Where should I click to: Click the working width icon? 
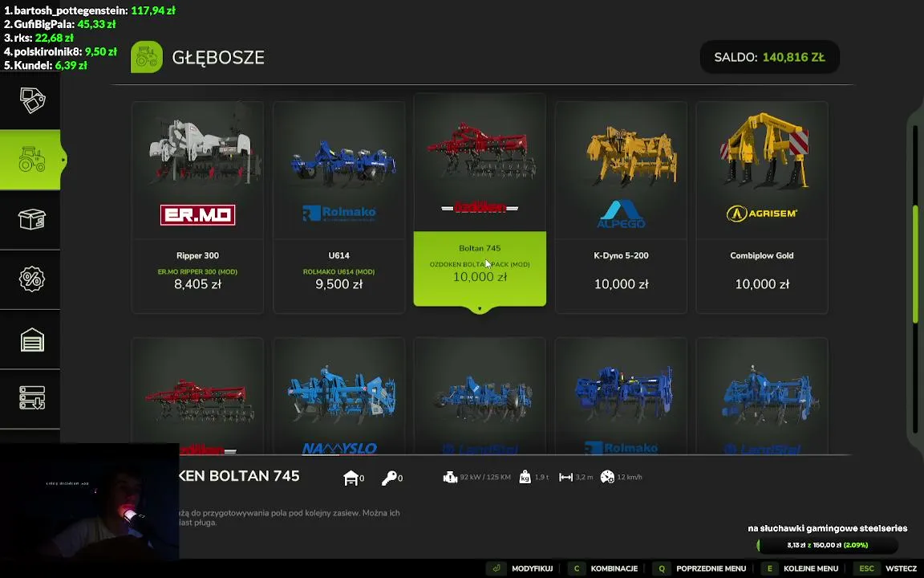pos(565,477)
